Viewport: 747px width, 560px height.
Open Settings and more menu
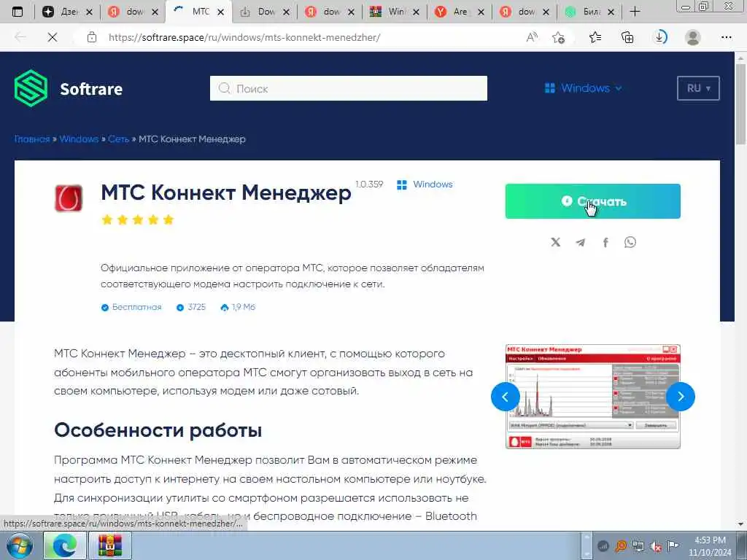[x=726, y=37]
